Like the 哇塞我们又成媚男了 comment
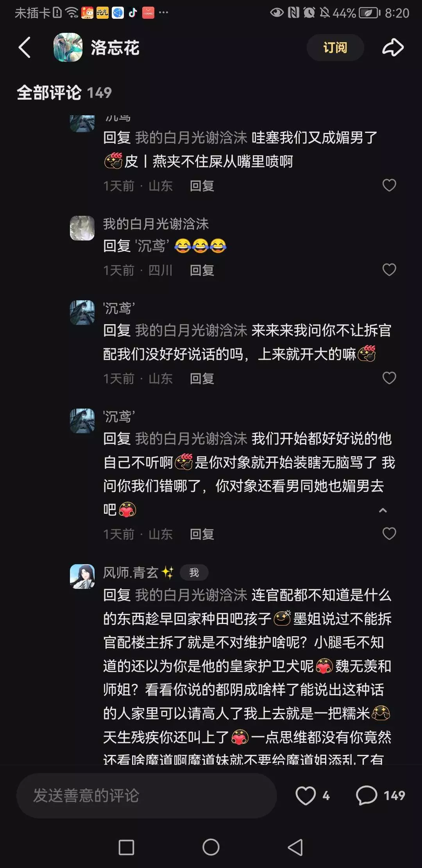 pos(389,185)
